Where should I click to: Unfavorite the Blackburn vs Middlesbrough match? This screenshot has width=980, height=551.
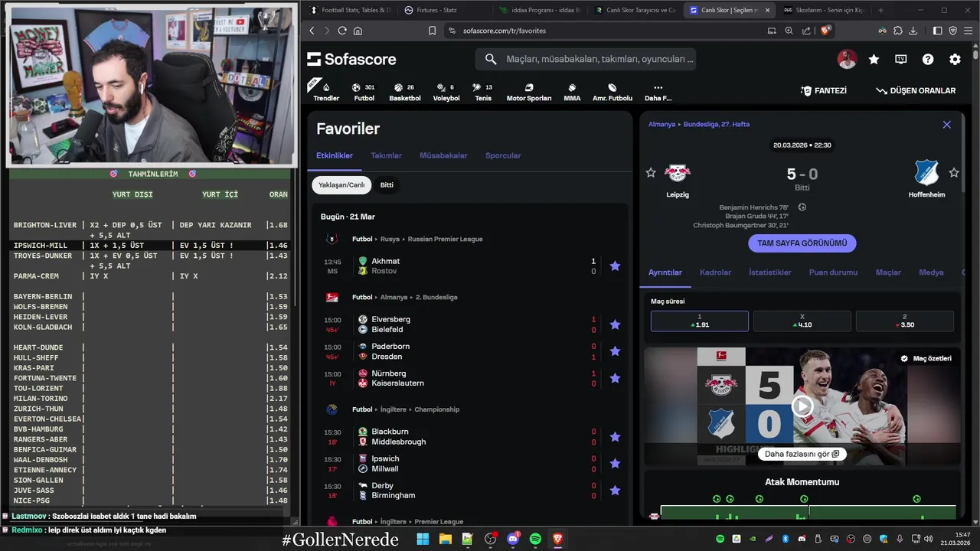(x=615, y=437)
